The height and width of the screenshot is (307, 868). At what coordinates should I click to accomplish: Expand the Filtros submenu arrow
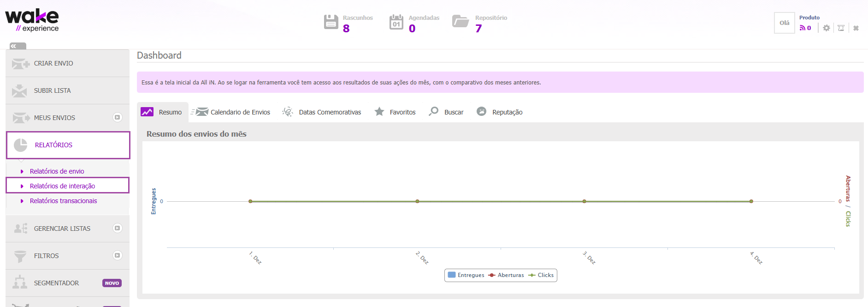click(118, 255)
